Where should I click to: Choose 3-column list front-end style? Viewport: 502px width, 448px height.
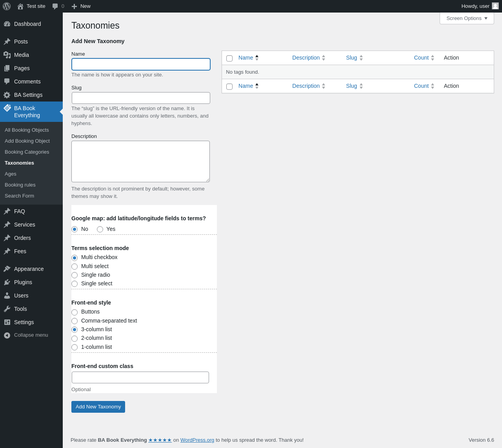pyautogui.click(x=75, y=330)
